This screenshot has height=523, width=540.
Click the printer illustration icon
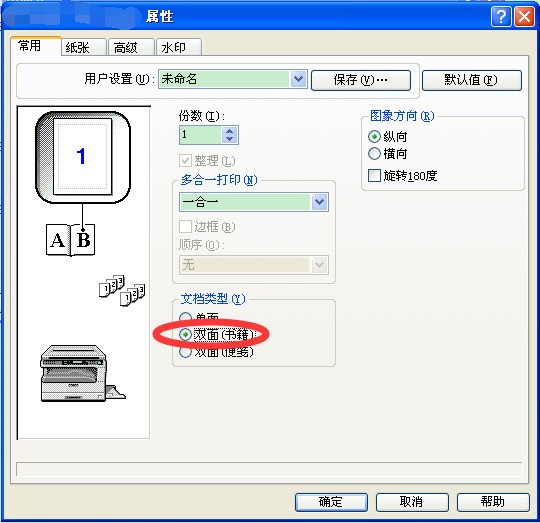click(83, 374)
